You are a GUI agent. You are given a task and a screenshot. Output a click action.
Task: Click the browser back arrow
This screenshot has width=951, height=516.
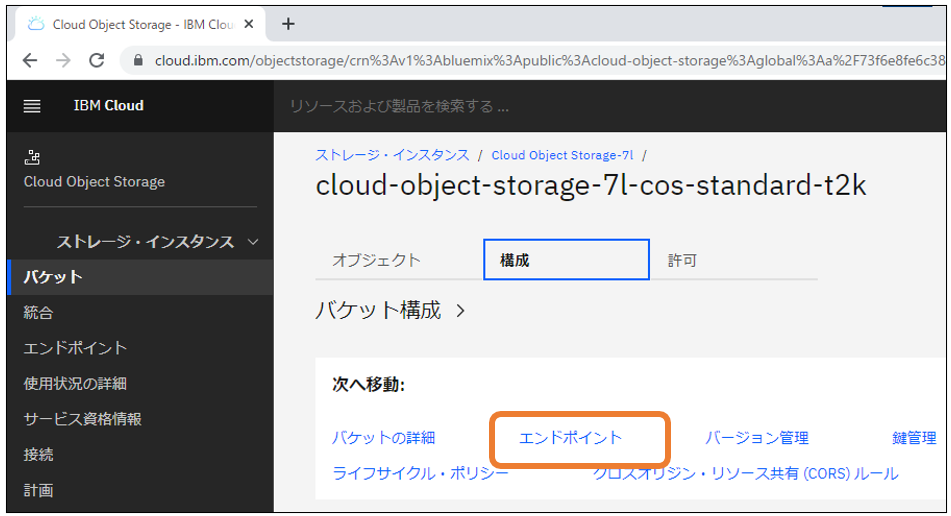coord(30,60)
